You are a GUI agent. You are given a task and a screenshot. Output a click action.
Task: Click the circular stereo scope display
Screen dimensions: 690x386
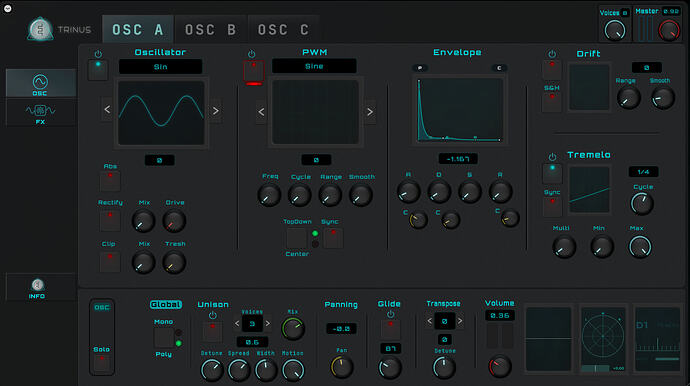[602, 336]
